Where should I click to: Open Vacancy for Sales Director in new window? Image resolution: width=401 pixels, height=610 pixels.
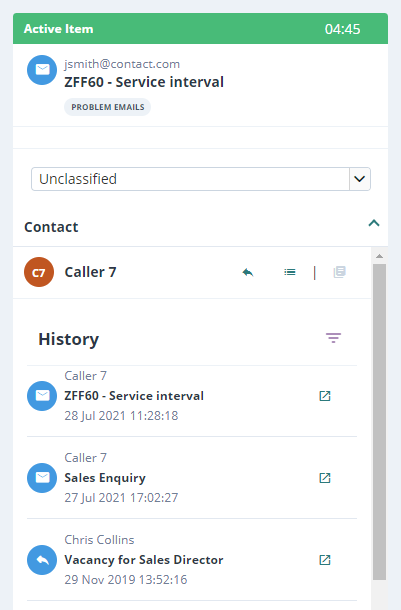[x=325, y=560]
